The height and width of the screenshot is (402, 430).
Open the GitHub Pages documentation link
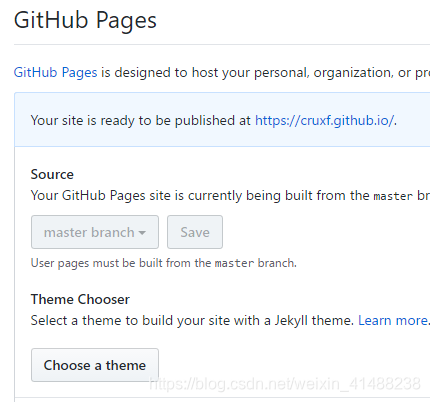[x=55, y=73]
